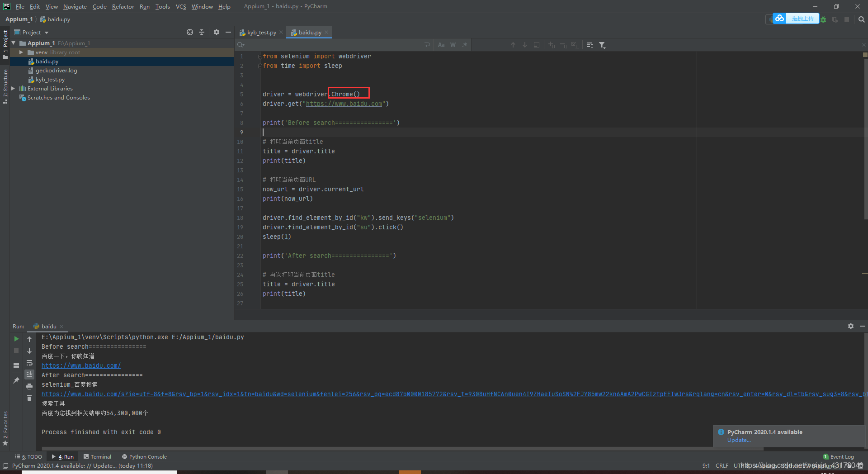Screen dimensions: 868x474
Task: Open Project panel options gear
Action: tap(217, 32)
